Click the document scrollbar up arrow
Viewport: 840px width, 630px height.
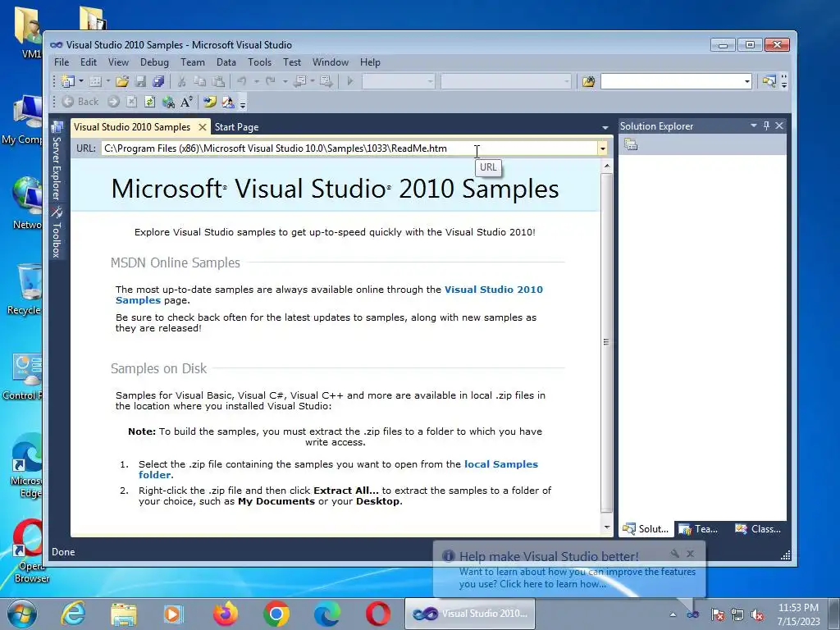(606, 166)
